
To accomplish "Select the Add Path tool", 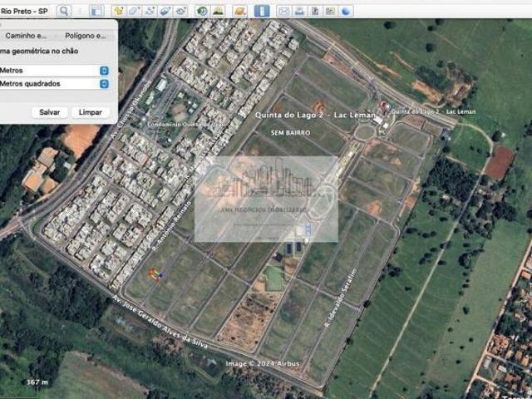I will [150, 11].
